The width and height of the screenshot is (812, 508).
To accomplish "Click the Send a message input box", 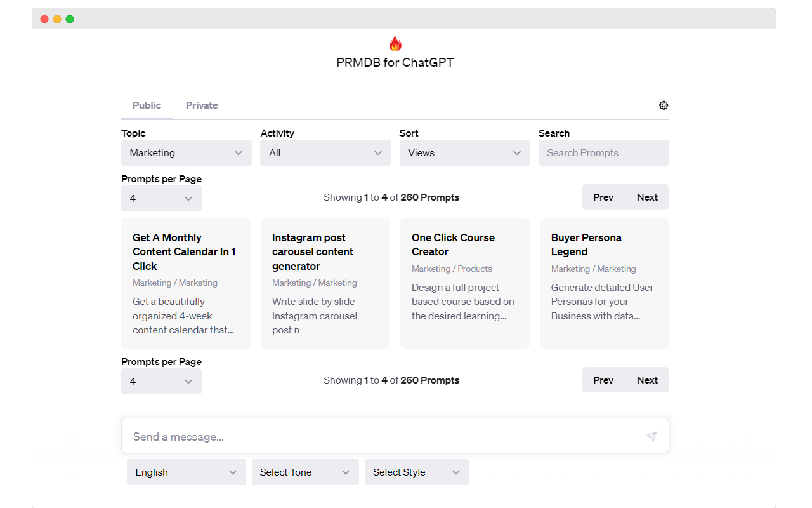I will (381, 437).
